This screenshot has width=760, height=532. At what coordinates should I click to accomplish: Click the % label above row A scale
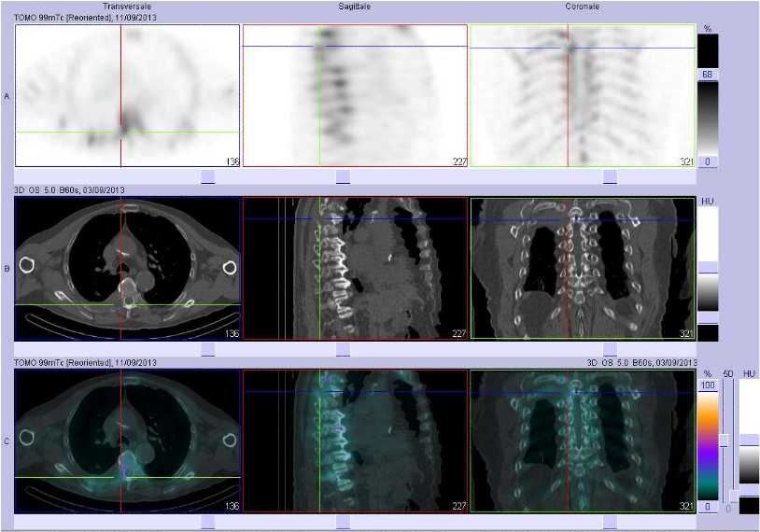pyautogui.click(x=708, y=29)
